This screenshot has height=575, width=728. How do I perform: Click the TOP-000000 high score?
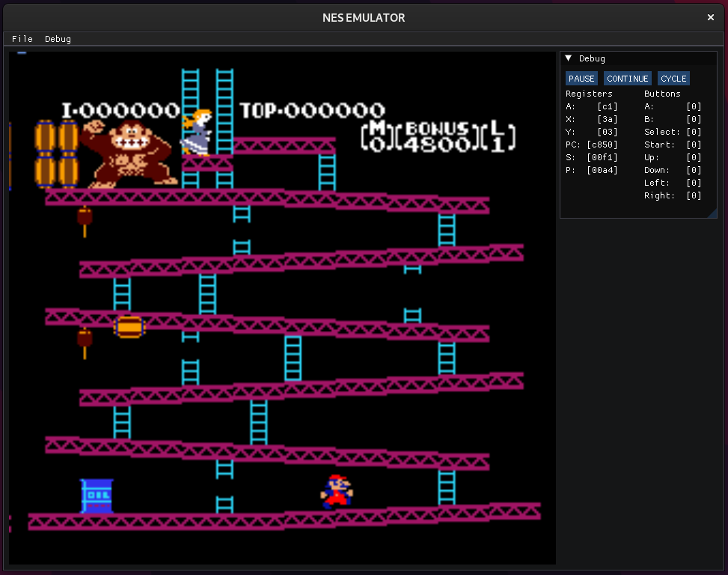(x=312, y=111)
